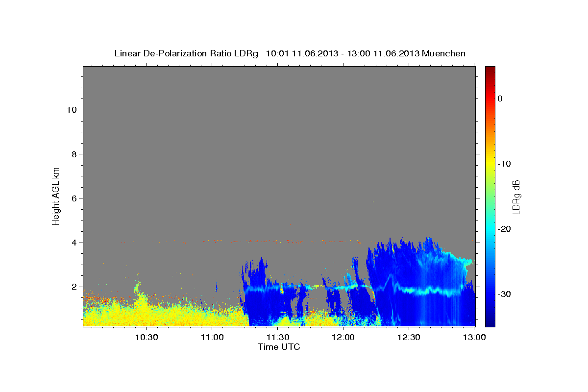Click the 'Muenchen' location text in title
This screenshot has height=392, width=588.
click(x=444, y=53)
